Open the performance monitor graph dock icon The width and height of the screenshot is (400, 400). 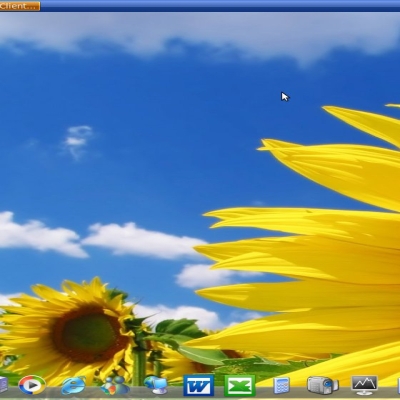tap(364, 385)
